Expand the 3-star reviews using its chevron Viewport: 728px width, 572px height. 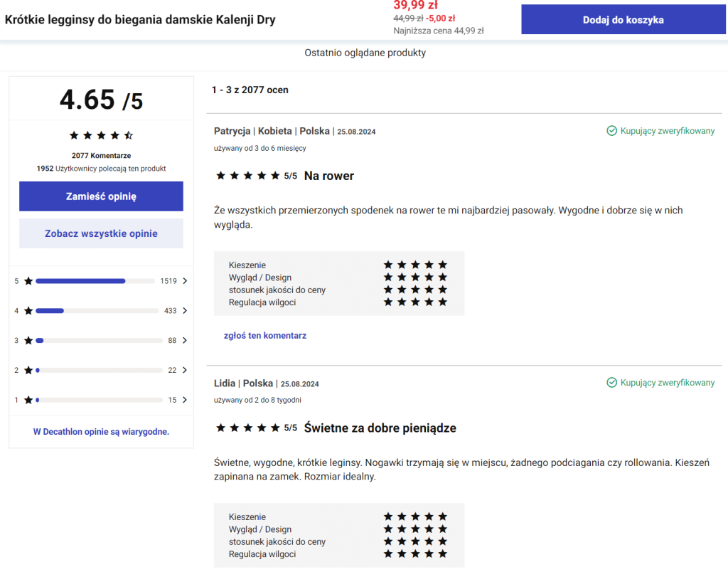pos(184,340)
